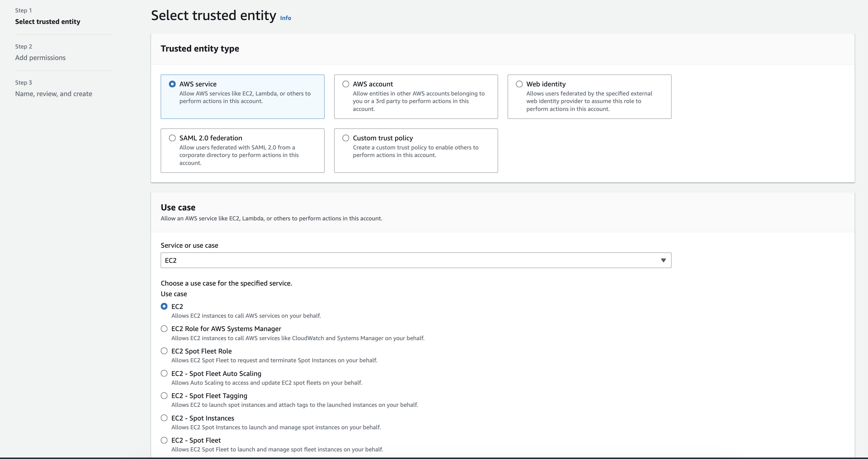Viewport: 868px width, 459px height.
Task: Click the Web identity card description
Action: 589,101
